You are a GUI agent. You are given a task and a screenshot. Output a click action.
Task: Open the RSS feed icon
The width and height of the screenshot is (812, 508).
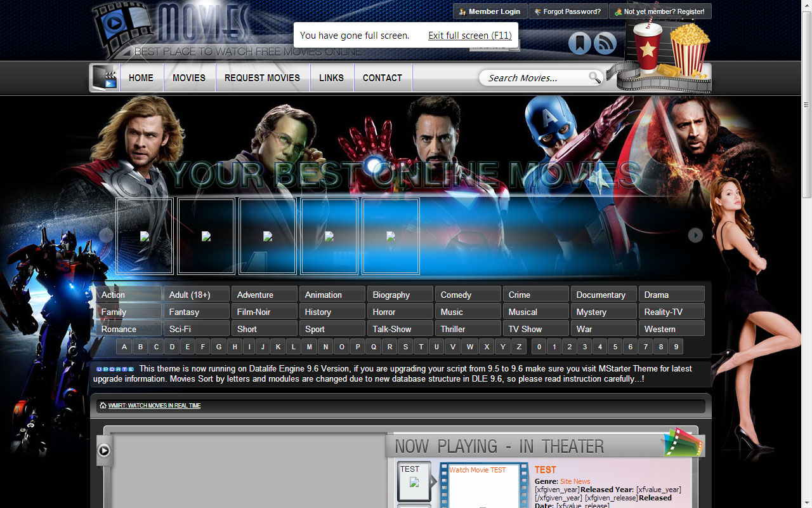[605, 43]
